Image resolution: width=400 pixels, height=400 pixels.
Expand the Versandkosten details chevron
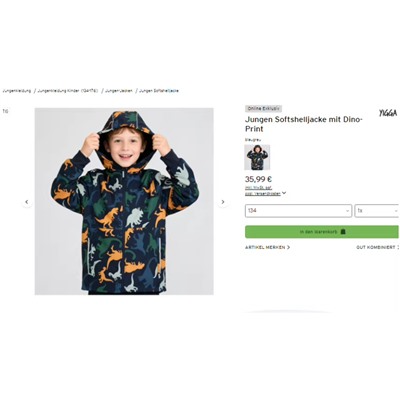284,193
